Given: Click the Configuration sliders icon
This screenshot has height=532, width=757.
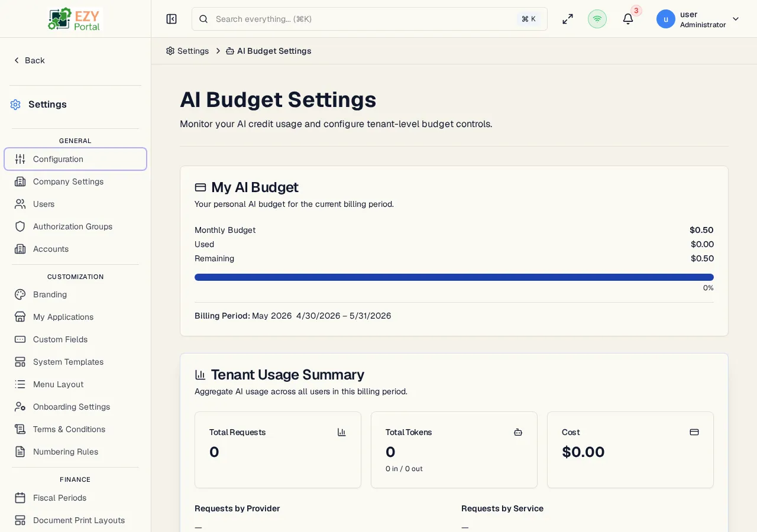Looking at the screenshot, I should click(20, 159).
